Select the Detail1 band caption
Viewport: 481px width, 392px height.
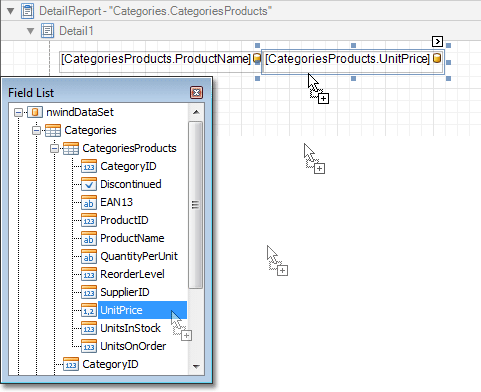point(76,31)
